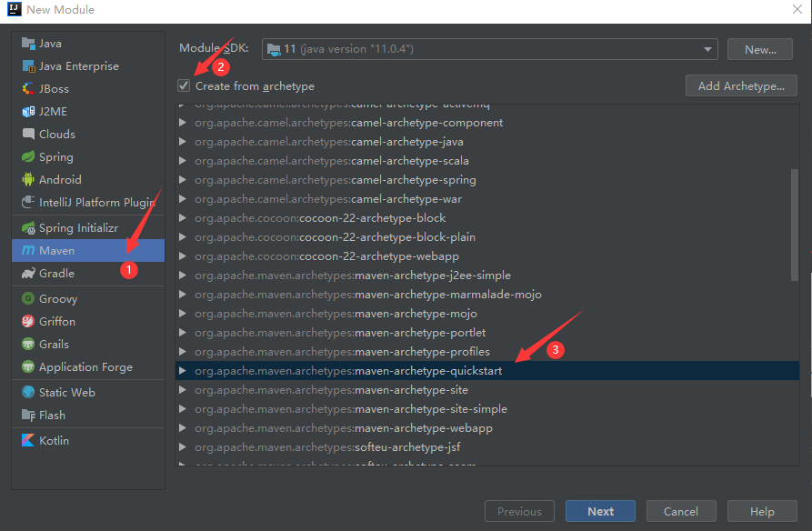Select maven-archetype-profiles row
812x531 pixels.
pos(487,352)
